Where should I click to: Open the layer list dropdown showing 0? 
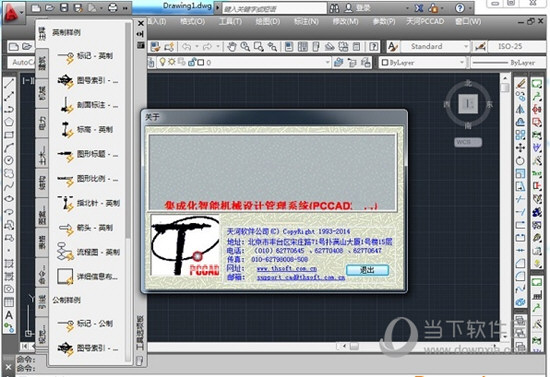[328, 62]
